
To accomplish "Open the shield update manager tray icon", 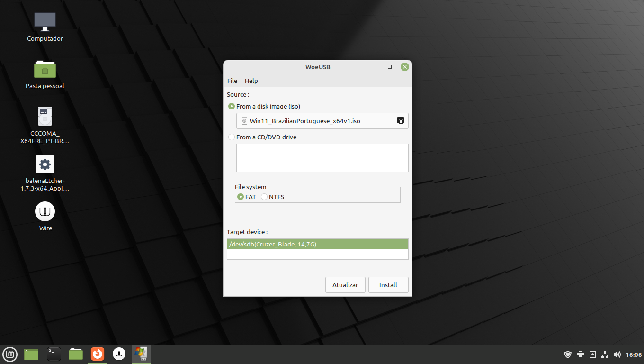I will coord(568,355).
